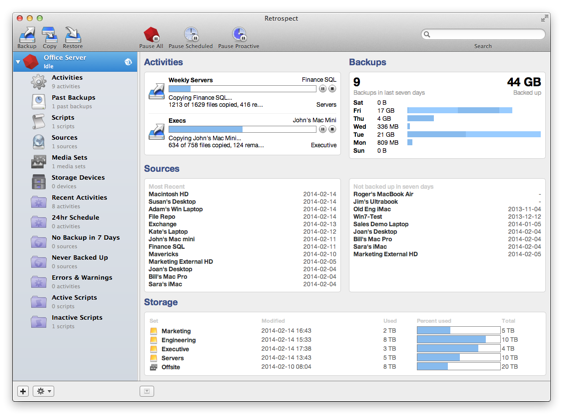
Task: Click Win7-Test entry
Action: pyautogui.click(x=447, y=217)
